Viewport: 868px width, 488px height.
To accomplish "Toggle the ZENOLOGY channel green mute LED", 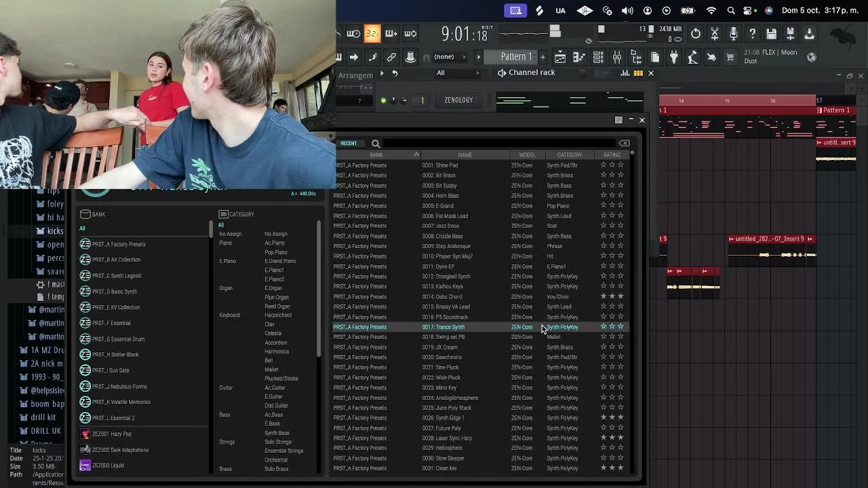I will click(x=383, y=100).
